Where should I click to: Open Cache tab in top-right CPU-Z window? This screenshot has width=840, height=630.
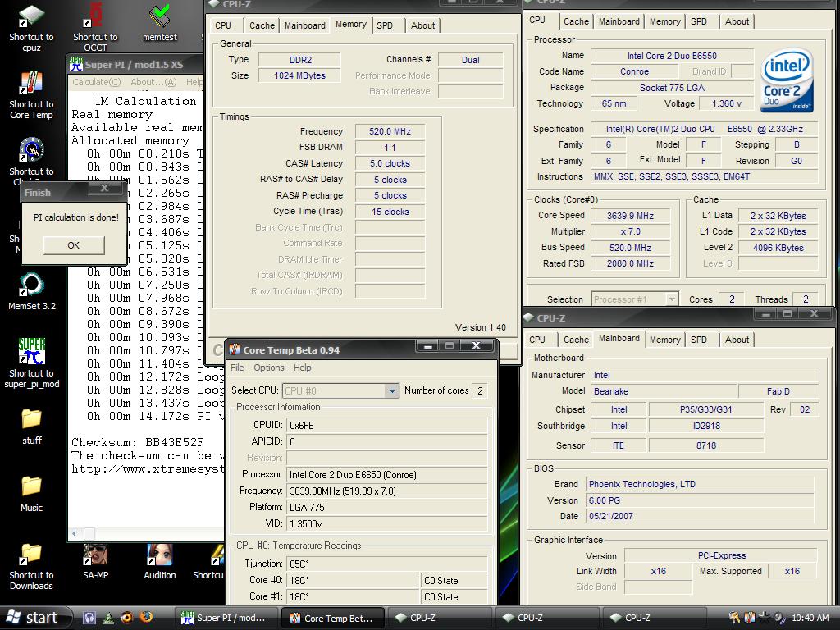pos(576,21)
